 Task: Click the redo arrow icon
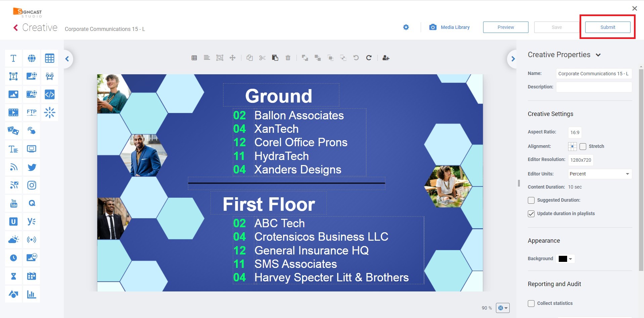pos(369,58)
